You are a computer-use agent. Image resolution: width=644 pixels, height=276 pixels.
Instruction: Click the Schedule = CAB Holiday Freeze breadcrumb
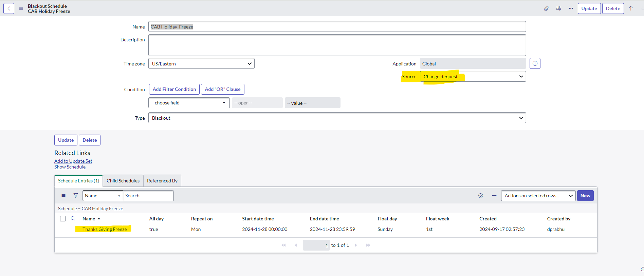coord(91,209)
